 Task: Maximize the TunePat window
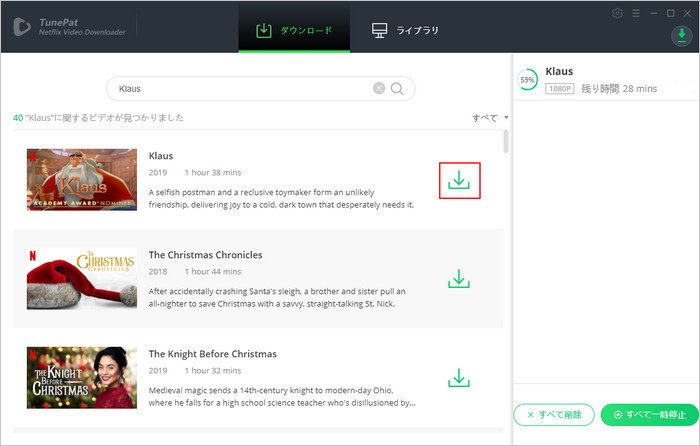pos(671,13)
